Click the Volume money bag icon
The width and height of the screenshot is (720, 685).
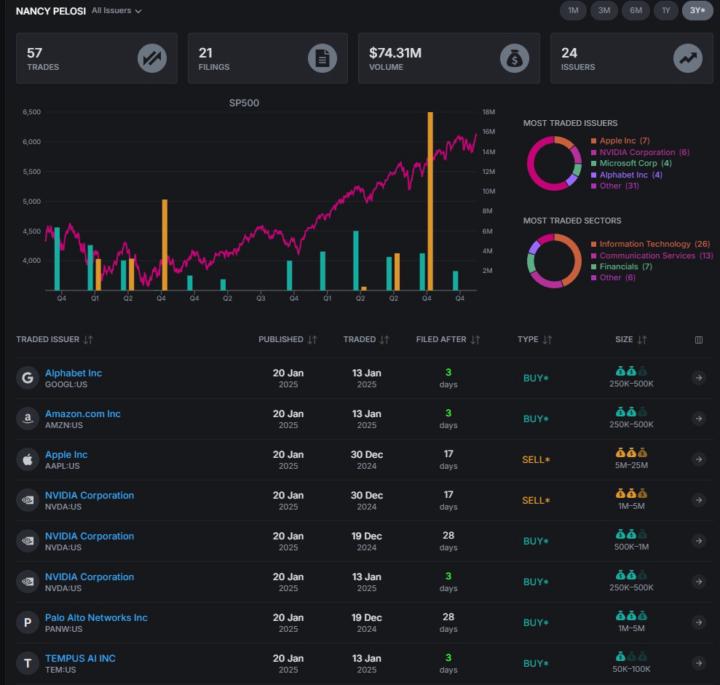click(x=514, y=58)
